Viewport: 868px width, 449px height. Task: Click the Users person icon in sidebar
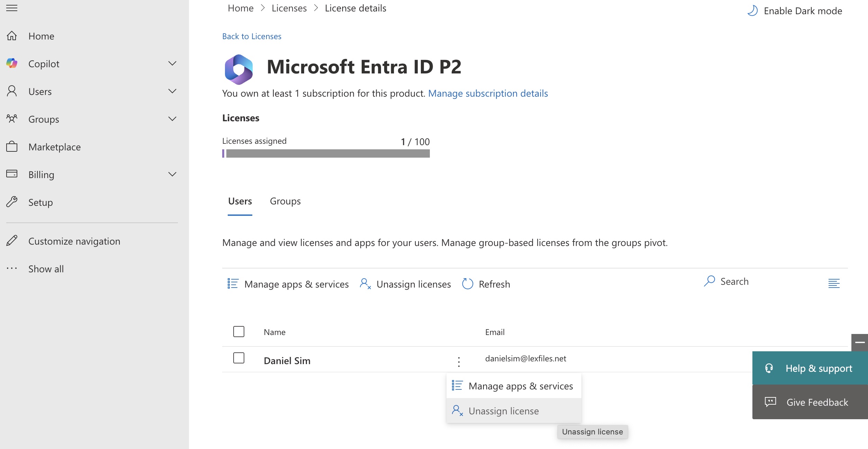[12, 91]
